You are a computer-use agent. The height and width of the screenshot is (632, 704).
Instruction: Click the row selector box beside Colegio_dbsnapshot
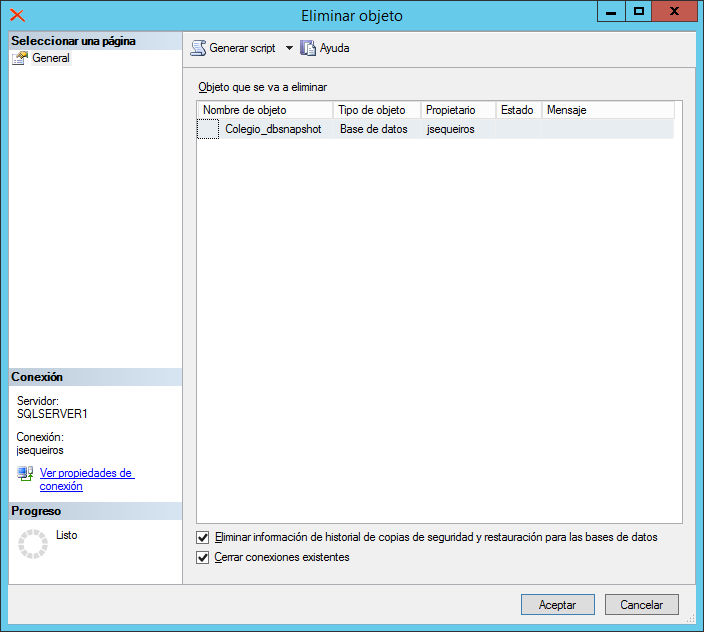[208, 129]
